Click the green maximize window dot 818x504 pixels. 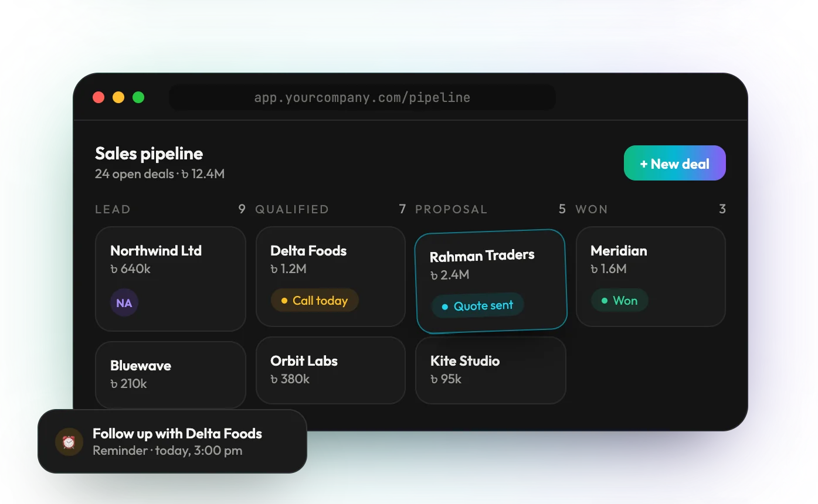[138, 97]
